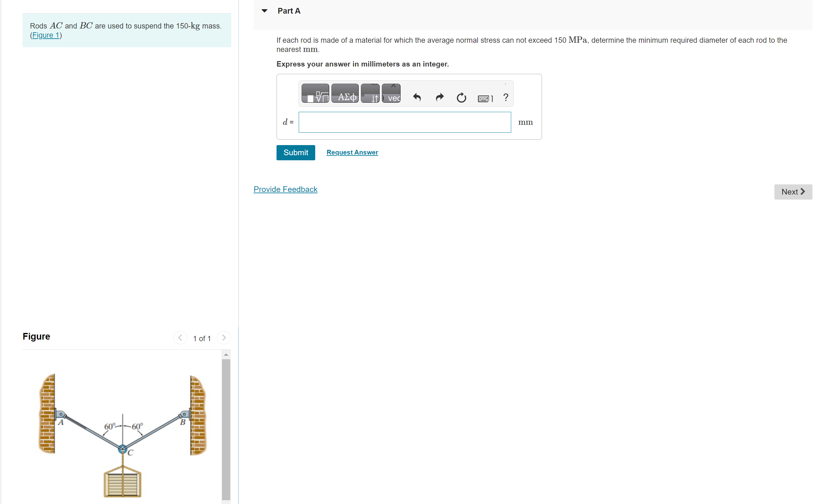
Task: Undo the last answer edit
Action: (417, 97)
